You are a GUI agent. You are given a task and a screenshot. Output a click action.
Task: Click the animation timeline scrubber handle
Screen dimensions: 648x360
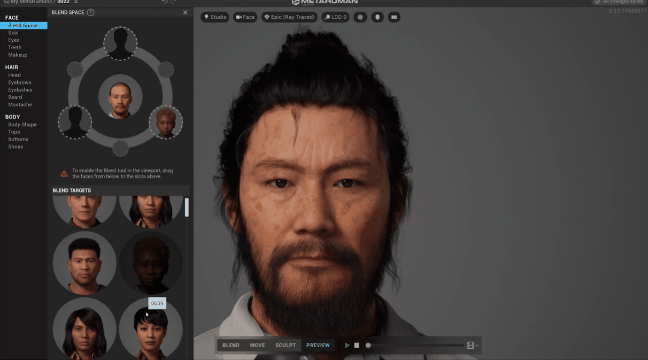[x=368, y=345]
